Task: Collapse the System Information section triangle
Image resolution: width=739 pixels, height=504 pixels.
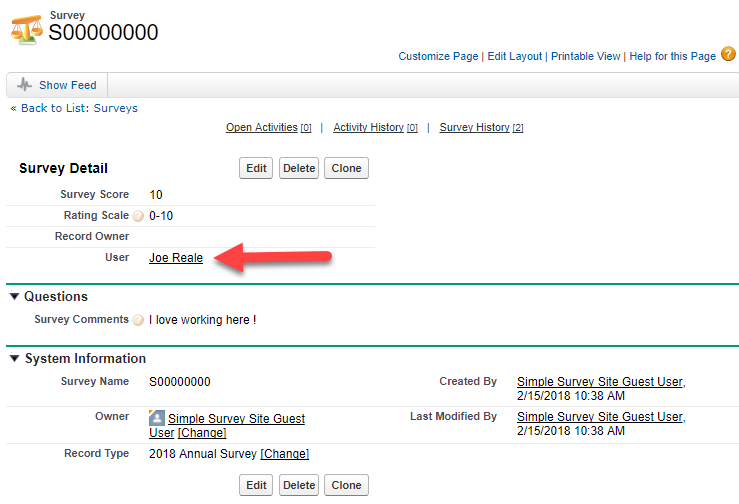Action: coord(15,358)
